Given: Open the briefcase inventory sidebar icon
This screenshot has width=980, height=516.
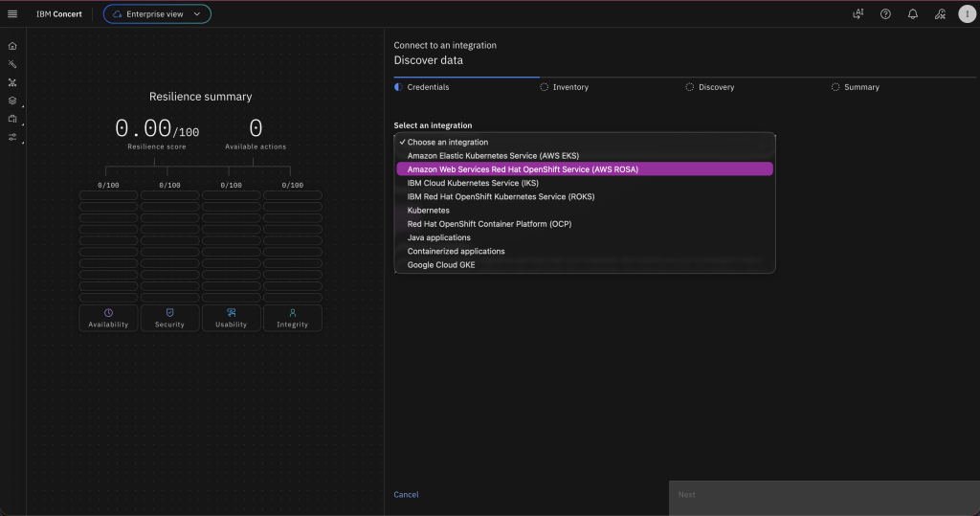Looking at the screenshot, I should (x=12, y=118).
